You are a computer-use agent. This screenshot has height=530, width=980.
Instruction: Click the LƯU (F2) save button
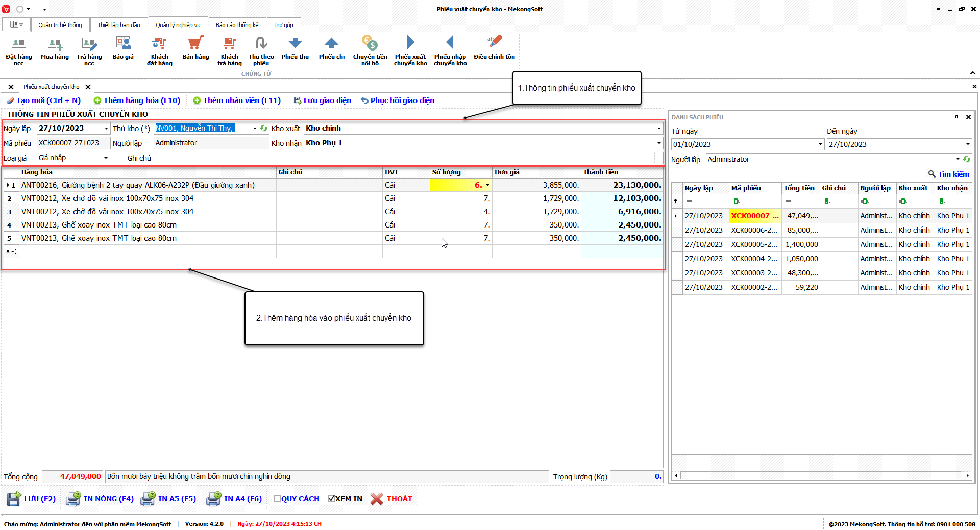click(x=32, y=499)
